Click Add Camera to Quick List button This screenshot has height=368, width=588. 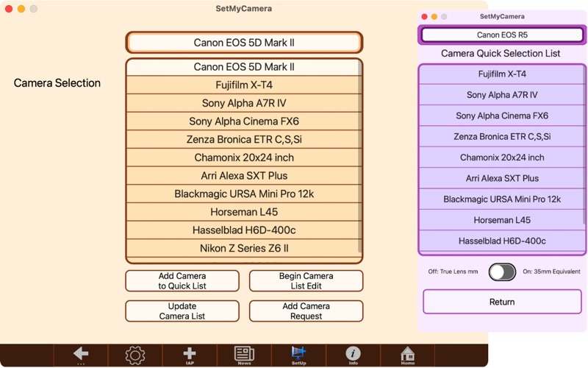[182, 281]
